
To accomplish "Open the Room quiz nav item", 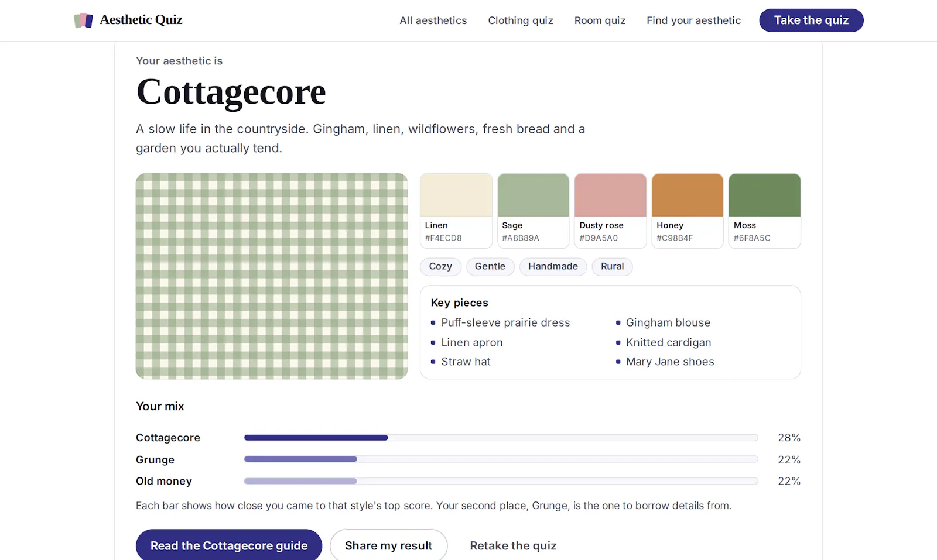I will (600, 20).
